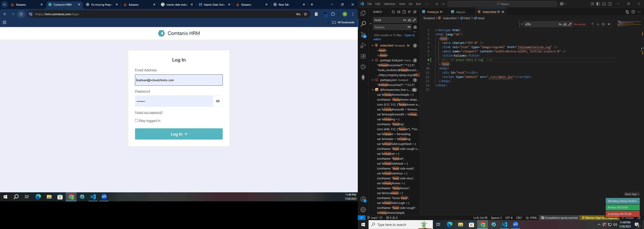Viewport: 644px width, 229px height.
Task: Open the Selection menu in VS Code
Action: (x=390, y=4)
